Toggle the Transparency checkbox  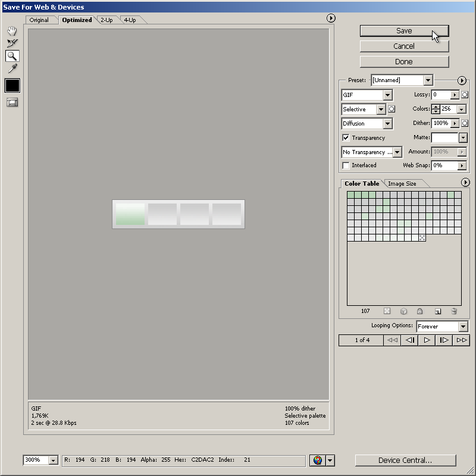tap(346, 138)
